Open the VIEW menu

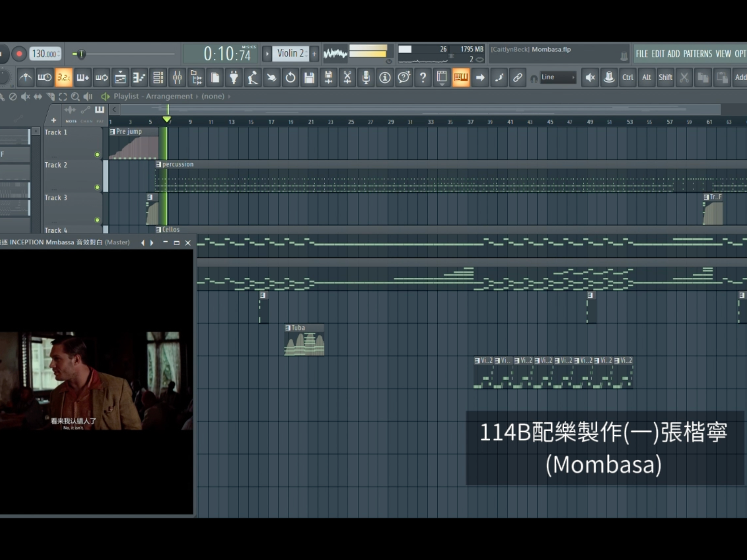coord(723,54)
